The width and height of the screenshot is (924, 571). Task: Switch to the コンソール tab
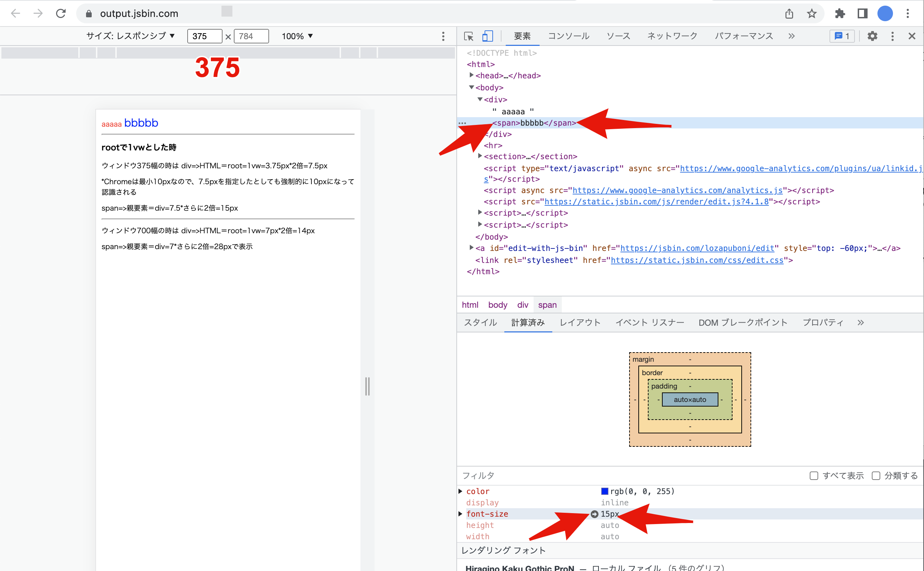pyautogui.click(x=569, y=36)
